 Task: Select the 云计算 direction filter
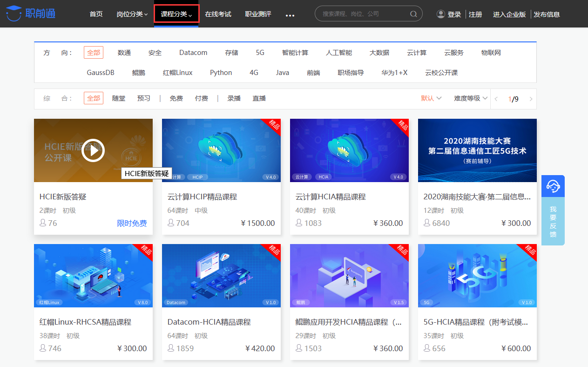pyautogui.click(x=416, y=52)
